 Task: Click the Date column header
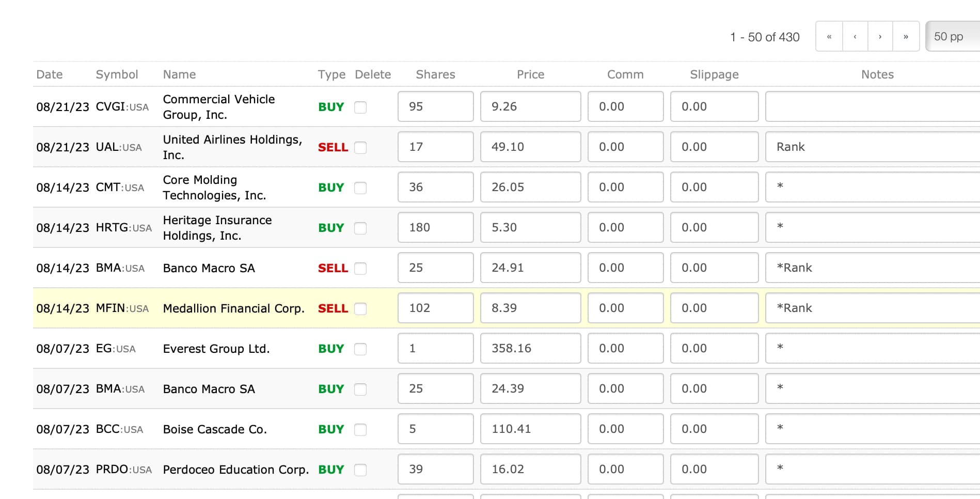50,74
